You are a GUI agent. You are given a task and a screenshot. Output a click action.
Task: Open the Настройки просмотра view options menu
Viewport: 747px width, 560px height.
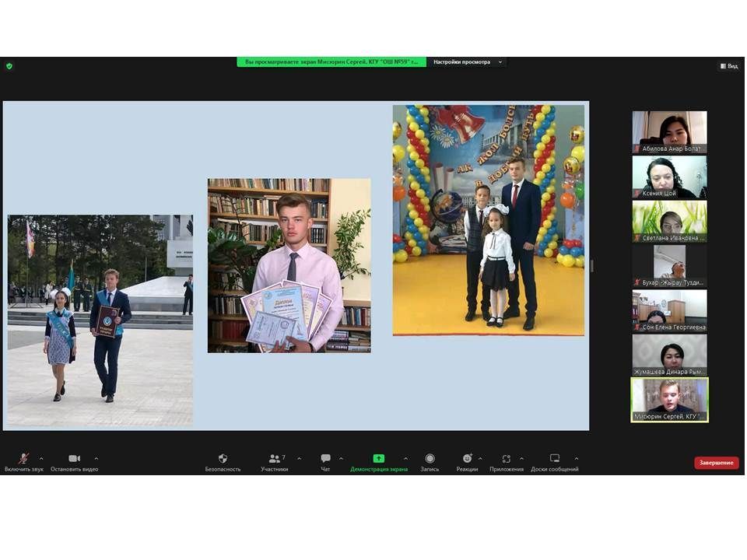[468, 62]
